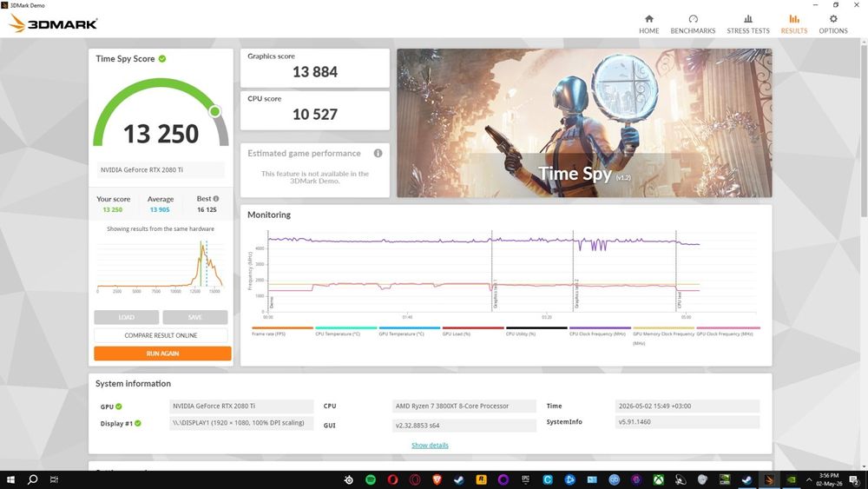This screenshot has width=868, height=489.
Task: Open the notifications action center
Action: (855, 479)
